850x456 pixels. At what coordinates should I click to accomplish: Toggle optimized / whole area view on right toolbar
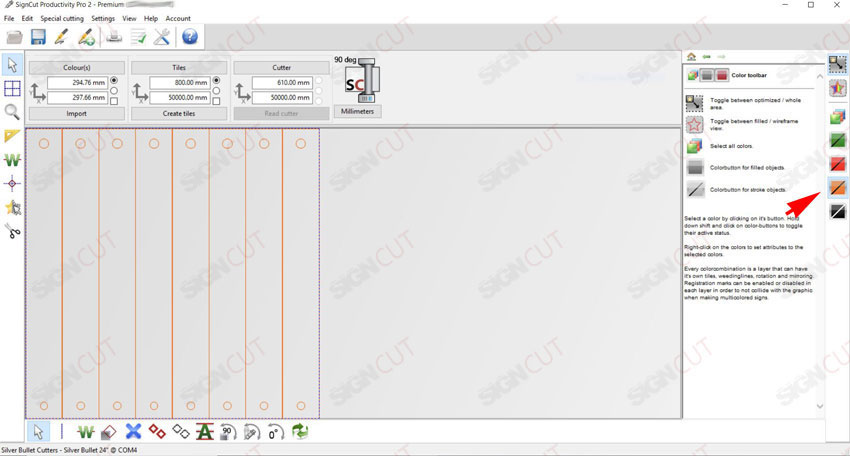pyautogui.click(x=838, y=65)
